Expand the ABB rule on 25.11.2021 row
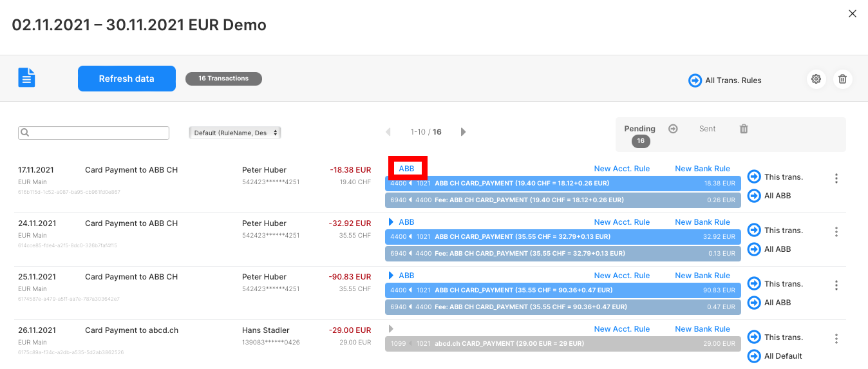This screenshot has height=369, width=868. click(x=391, y=276)
